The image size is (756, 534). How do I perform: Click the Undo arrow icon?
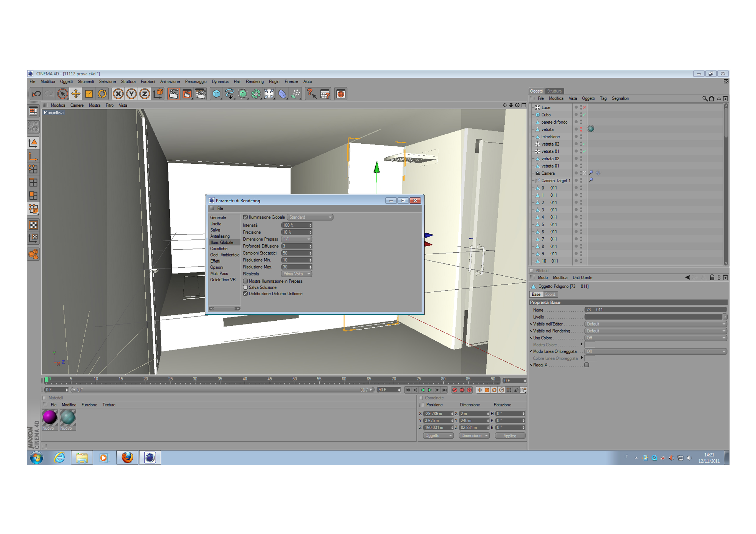(36, 94)
